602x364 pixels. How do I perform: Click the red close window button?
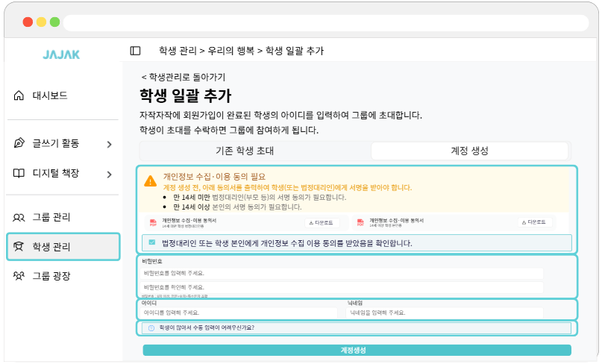[28, 22]
